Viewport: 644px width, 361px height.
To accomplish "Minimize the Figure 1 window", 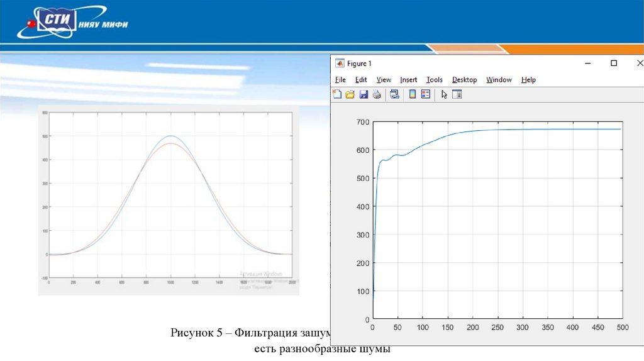I will tap(588, 64).
